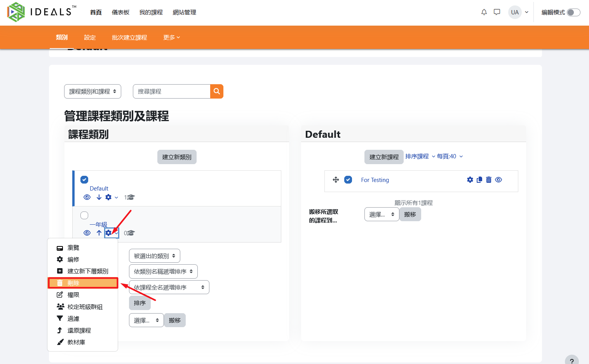Image resolution: width=589 pixels, height=364 pixels.
Task: Open the 課程類別和課程 dropdown
Action: point(92,92)
